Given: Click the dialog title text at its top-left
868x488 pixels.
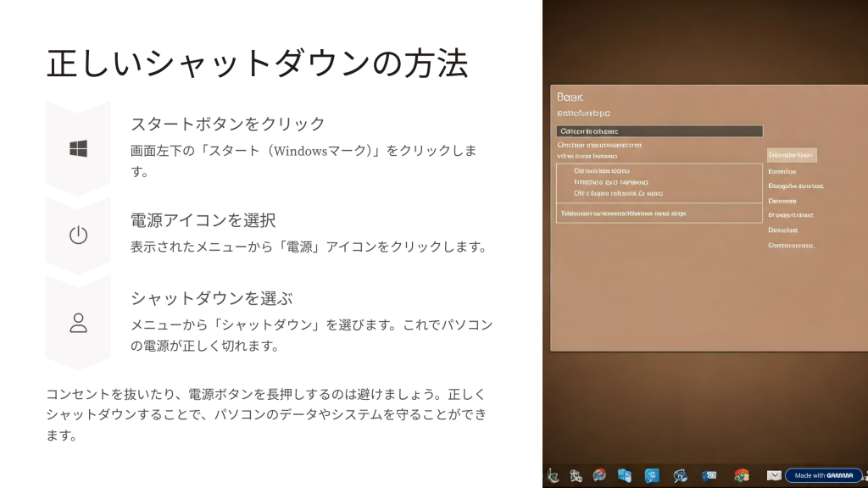Looking at the screenshot, I should pos(570,97).
